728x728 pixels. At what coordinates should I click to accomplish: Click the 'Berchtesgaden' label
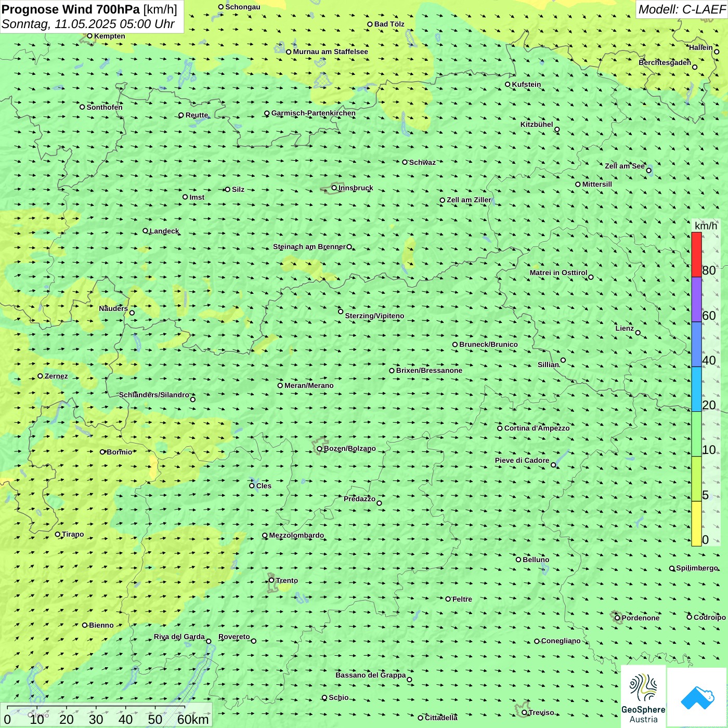[665, 62]
